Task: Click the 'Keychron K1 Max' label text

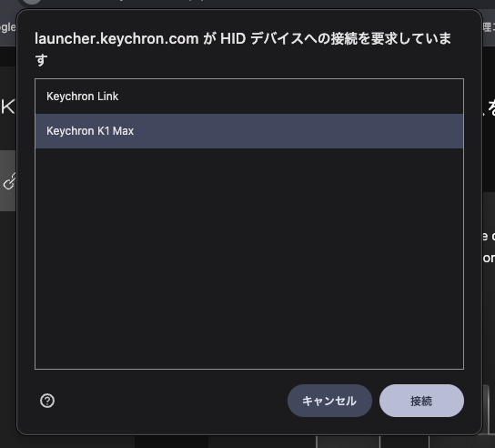Action: click(90, 131)
